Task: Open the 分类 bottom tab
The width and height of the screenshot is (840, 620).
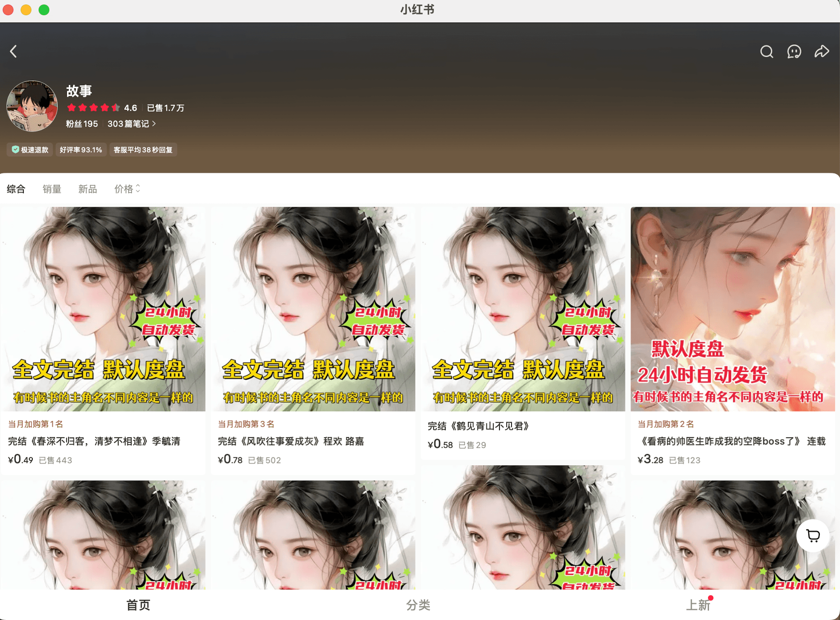Action: 418,605
